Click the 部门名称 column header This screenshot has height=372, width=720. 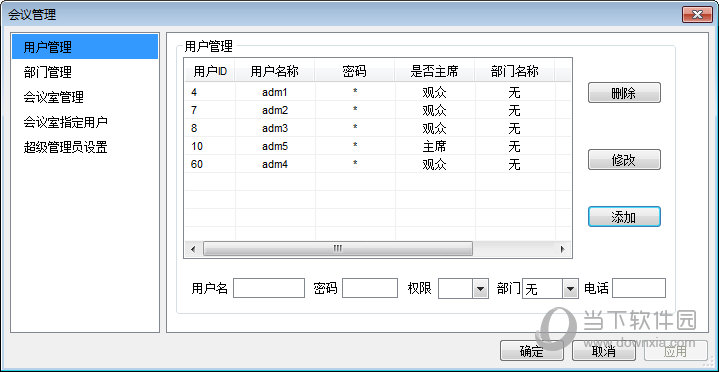tap(514, 72)
